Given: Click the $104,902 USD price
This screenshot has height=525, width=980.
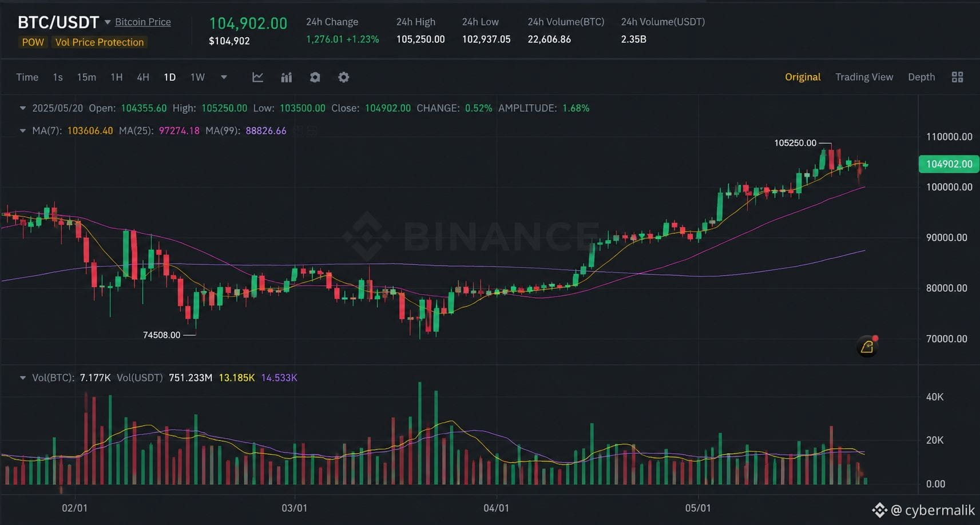Looking at the screenshot, I should pos(229,41).
